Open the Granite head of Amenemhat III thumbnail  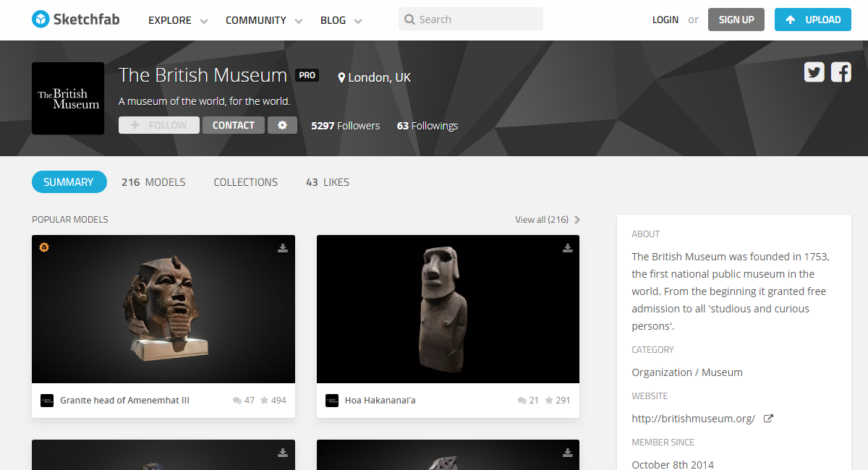163,309
